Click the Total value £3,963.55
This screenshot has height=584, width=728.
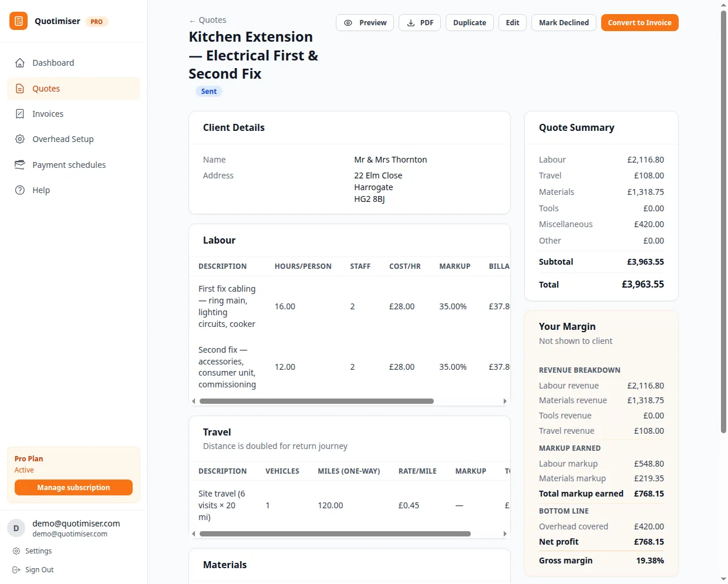coord(643,284)
